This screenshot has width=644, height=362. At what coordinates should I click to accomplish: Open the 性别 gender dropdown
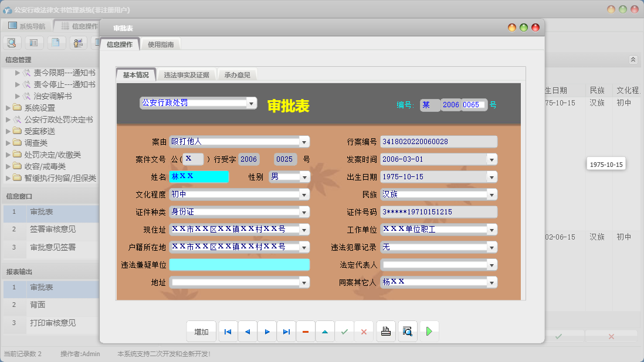[x=304, y=176]
